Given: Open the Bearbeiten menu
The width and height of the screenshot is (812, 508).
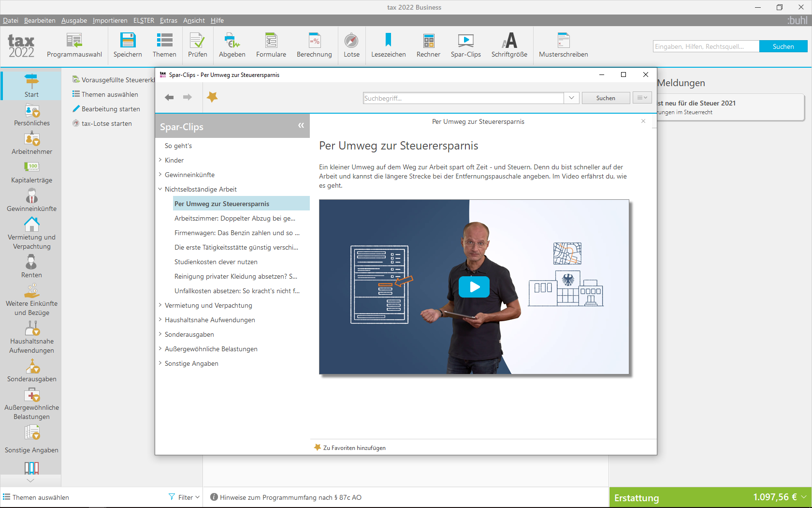Looking at the screenshot, I should pyautogui.click(x=40, y=20).
